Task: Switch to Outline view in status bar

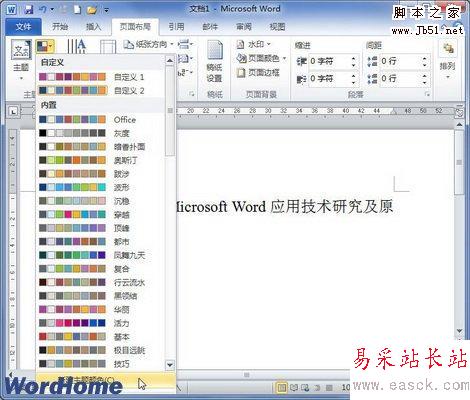Action: 317,388
